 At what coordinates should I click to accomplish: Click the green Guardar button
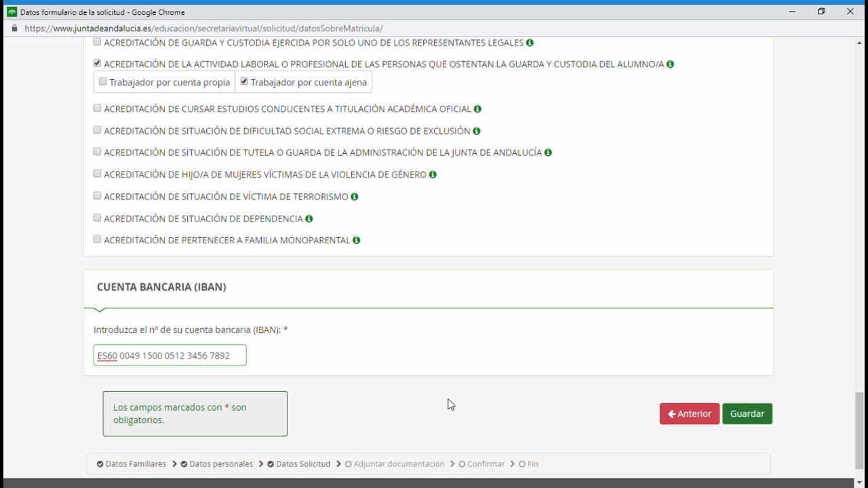[x=747, y=414]
